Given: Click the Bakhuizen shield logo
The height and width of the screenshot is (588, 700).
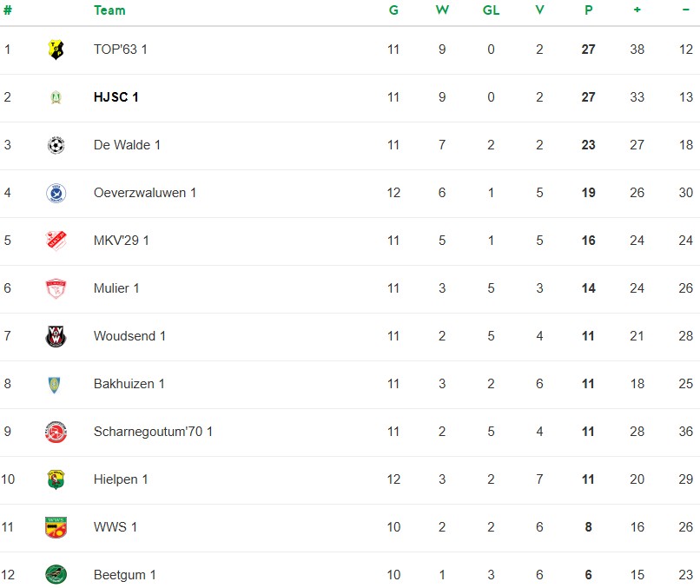Looking at the screenshot, I should [56, 384].
